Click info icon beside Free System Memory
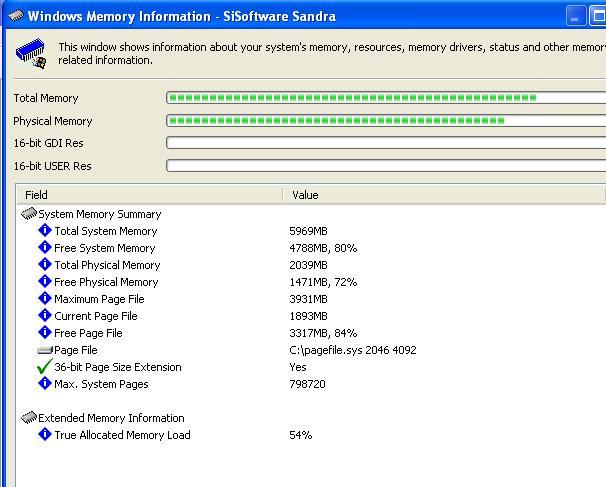 45,247
